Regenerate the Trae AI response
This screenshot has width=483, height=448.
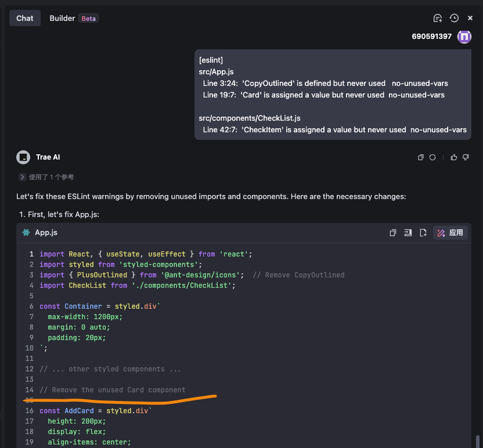click(432, 157)
